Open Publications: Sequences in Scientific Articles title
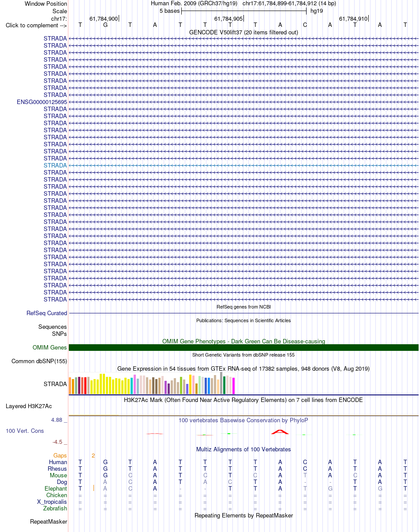This screenshot has width=419, height=532. 243,320
